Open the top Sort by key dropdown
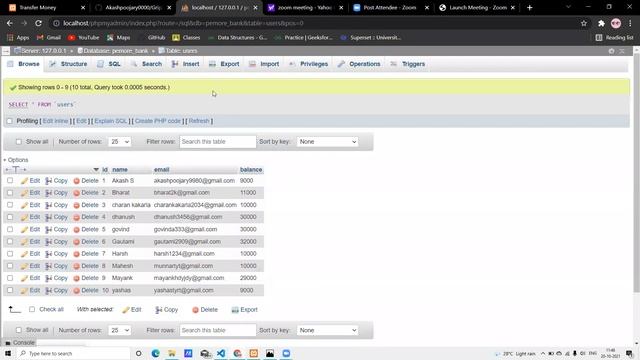Viewport: 640px width, 360px height. (327, 142)
